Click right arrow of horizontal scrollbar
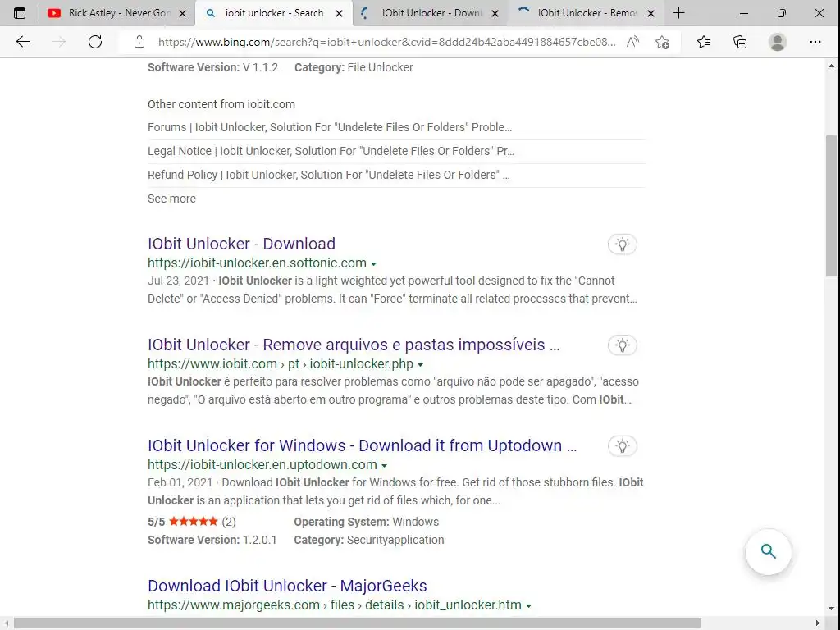The width and height of the screenshot is (840, 630). pos(818,623)
